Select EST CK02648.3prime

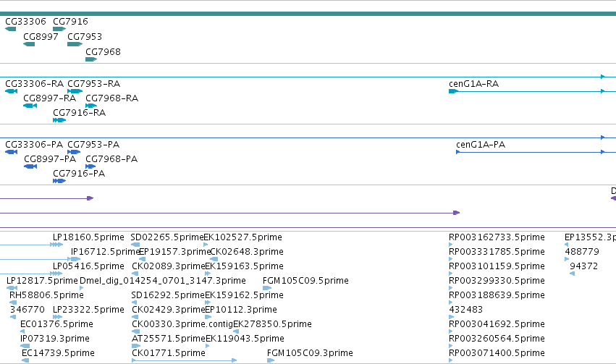(x=247, y=252)
